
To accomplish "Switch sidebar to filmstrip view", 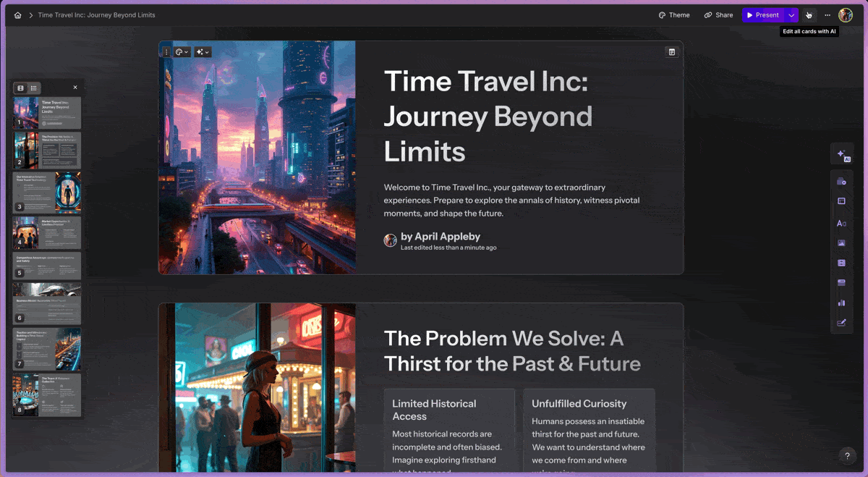I will point(21,88).
